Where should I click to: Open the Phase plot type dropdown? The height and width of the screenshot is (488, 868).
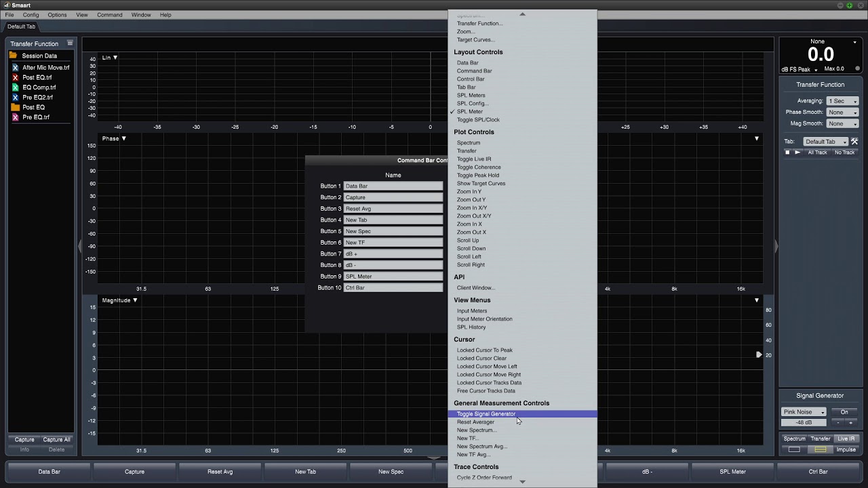tap(114, 138)
